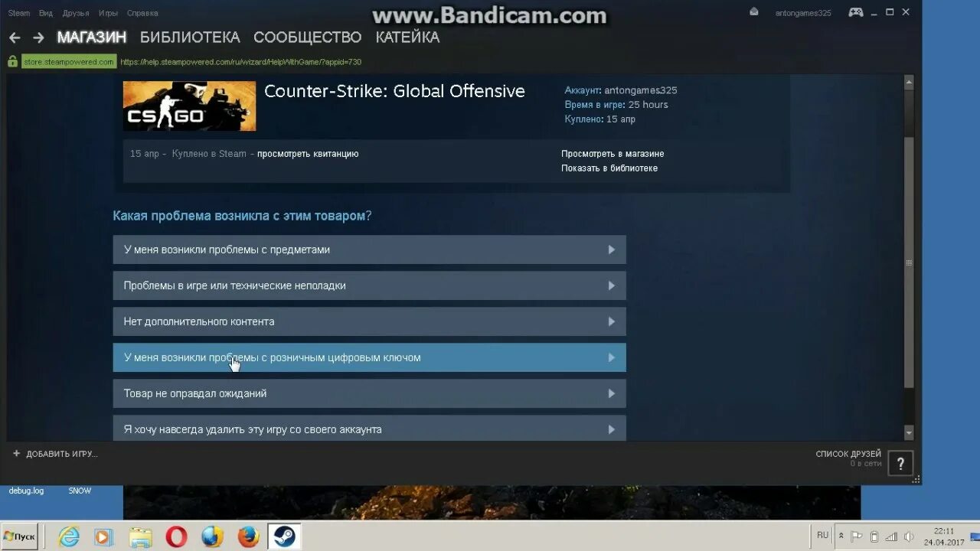Switch to the СООБЩЕСТВО tab
This screenshot has width=980, height=551.
tap(307, 37)
